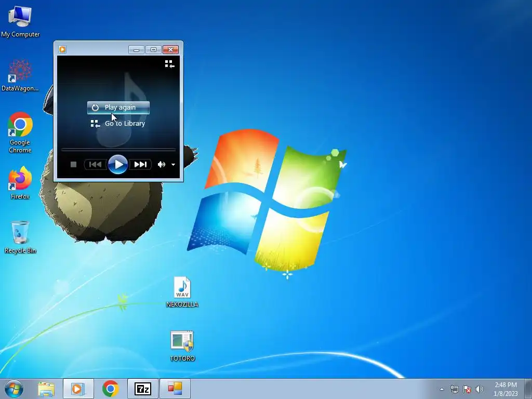Select the My Computer desktop icon

click(x=20, y=21)
